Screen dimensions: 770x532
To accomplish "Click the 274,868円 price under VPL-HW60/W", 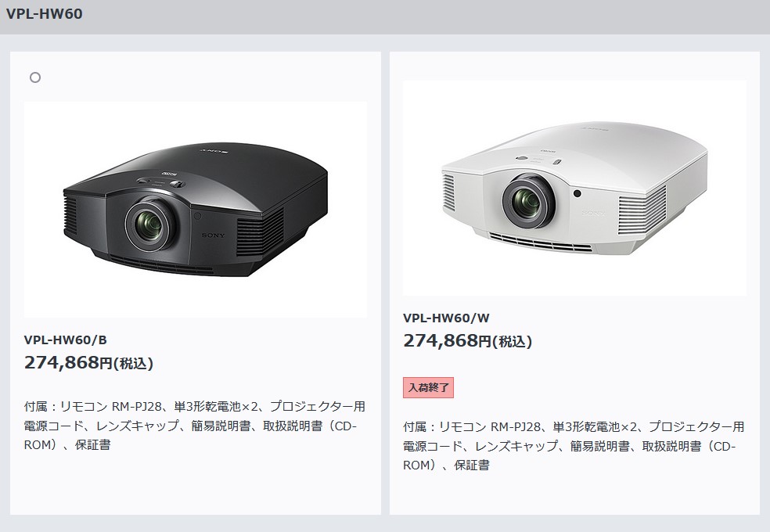I will point(448,340).
